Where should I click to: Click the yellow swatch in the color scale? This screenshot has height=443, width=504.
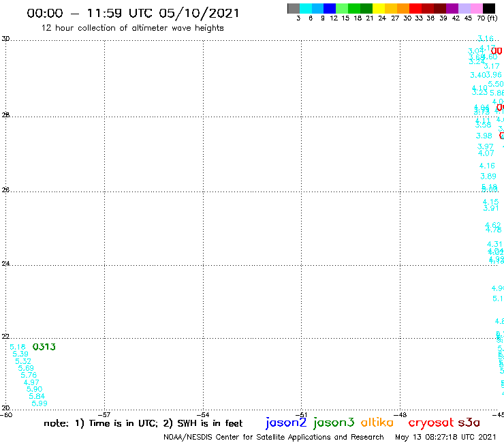(379, 8)
